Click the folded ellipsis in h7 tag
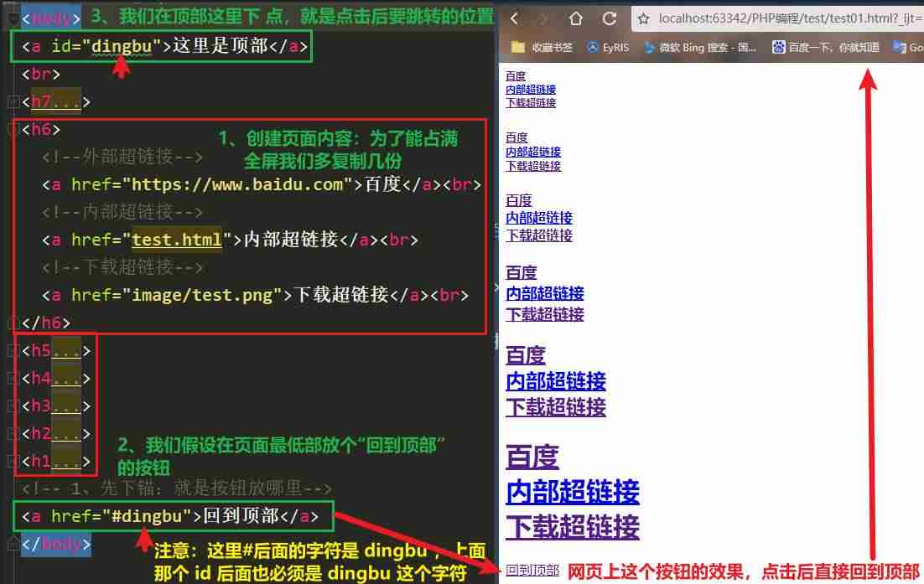 tap(66, 102)
